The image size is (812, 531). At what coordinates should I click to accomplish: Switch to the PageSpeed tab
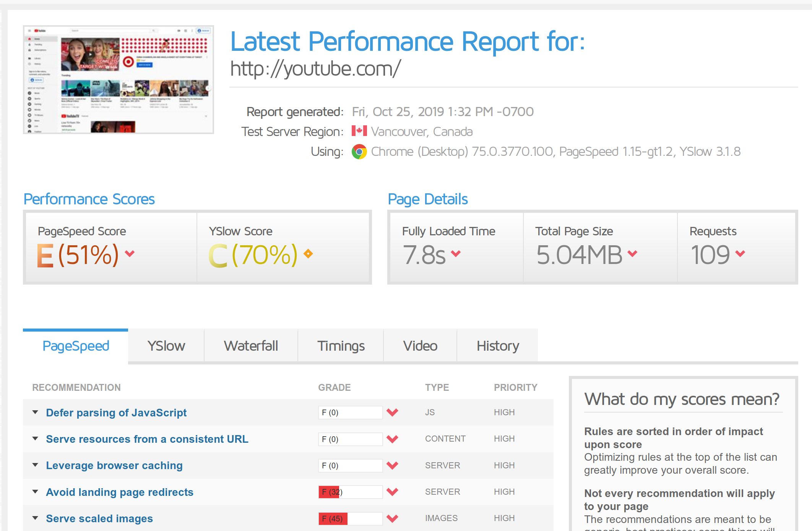click(x=76, y=346)
